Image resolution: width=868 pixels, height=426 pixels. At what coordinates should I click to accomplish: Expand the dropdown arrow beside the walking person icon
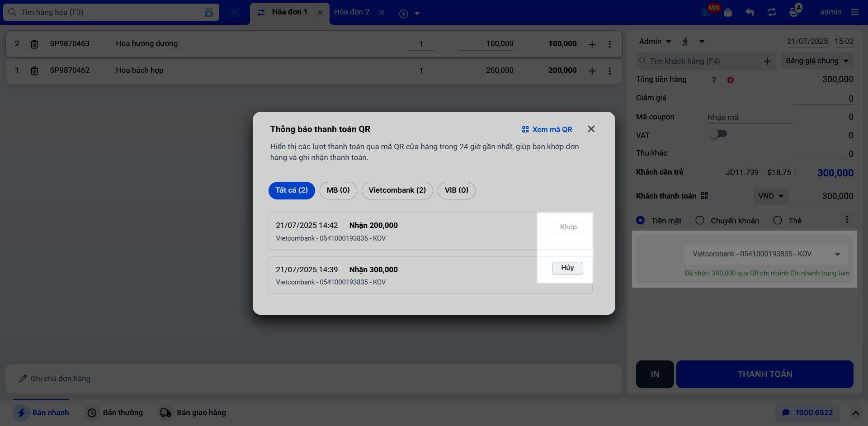click(x=702, y=42)
